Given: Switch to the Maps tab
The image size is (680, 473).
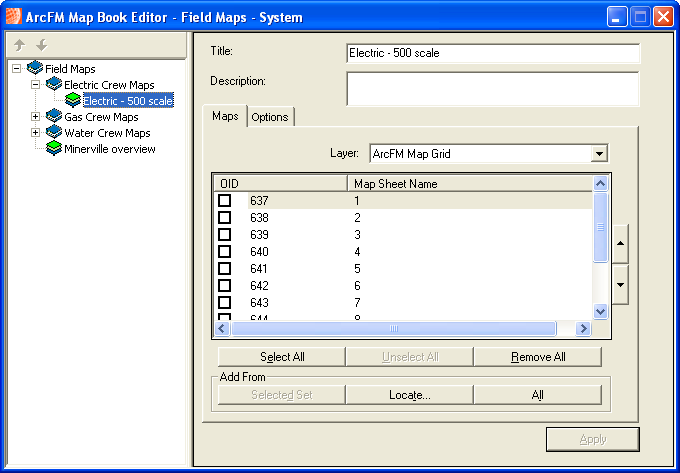Looking at the screenshot, I should (225, 116).
